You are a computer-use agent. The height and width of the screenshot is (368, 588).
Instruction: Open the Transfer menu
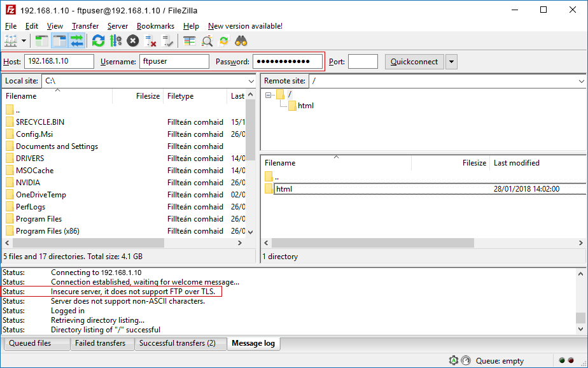pos(85,26)
